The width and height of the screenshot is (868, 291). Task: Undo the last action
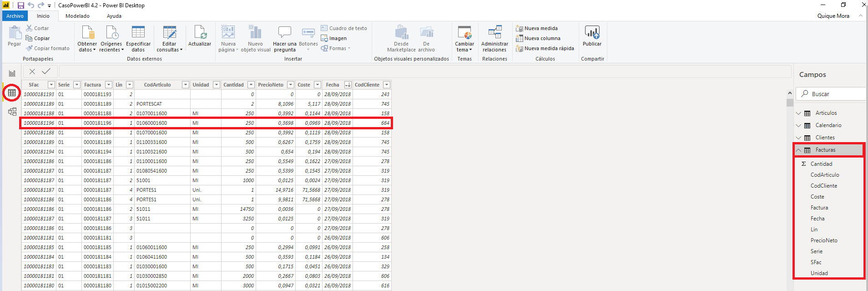31,5
